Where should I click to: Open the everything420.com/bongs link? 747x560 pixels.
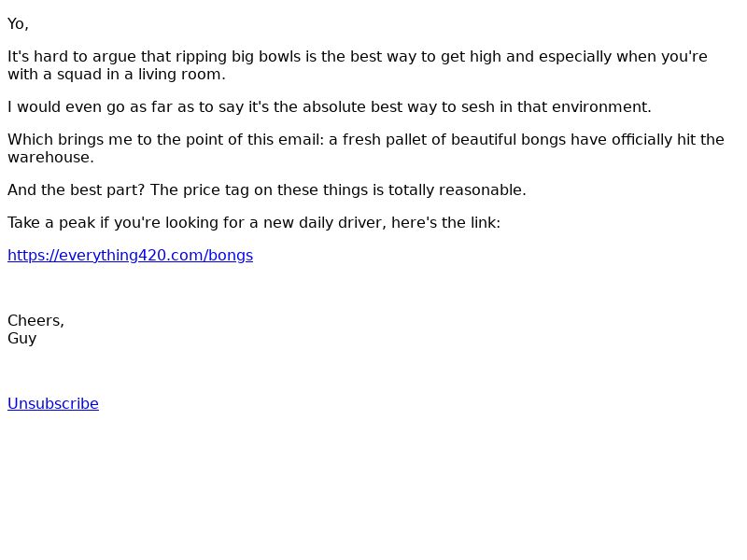[130, 256]
